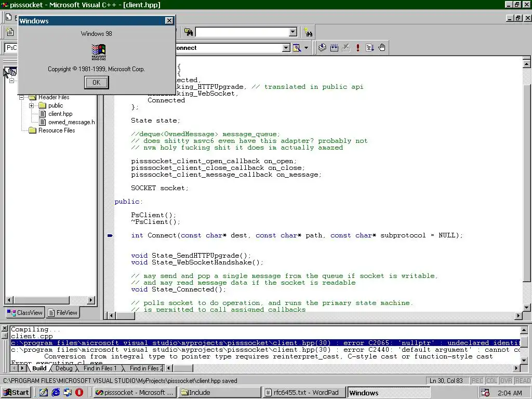Open the Include folder taskbar button

[219, 393]
